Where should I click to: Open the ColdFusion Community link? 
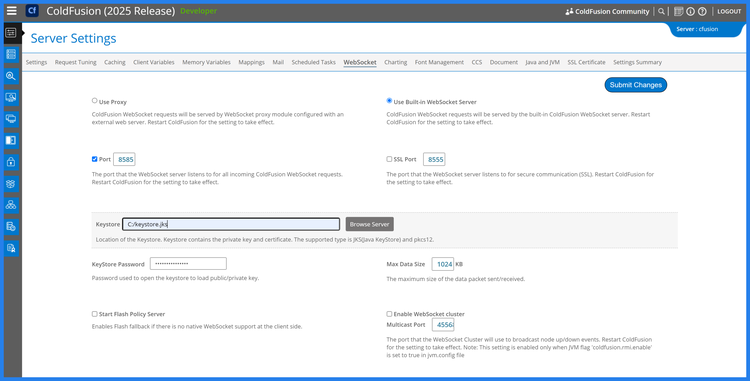tap(612, 11)
